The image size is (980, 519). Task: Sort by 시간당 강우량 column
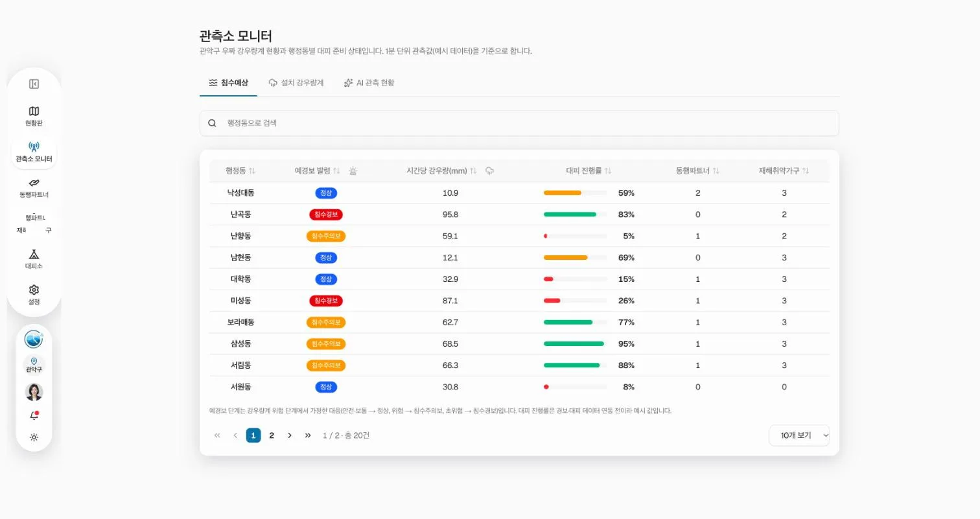click(441, 171)
